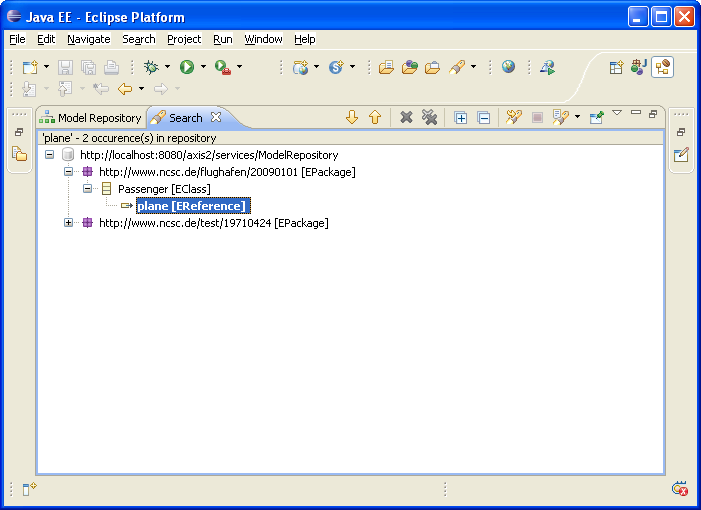Expand the test/19710424 EPackage node
The image size is (701, 510).
point(68,223)
